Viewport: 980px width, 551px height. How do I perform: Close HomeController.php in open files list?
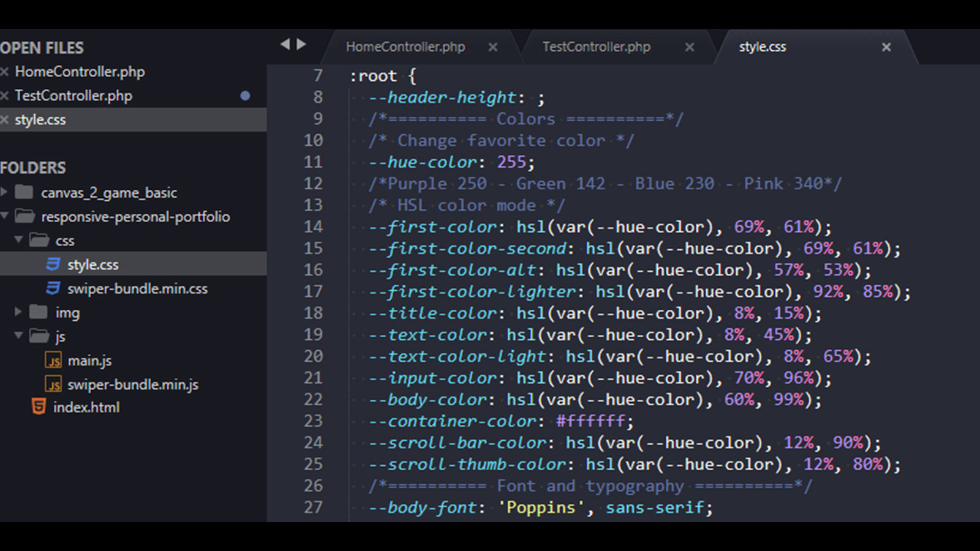[x=4, y=72]
